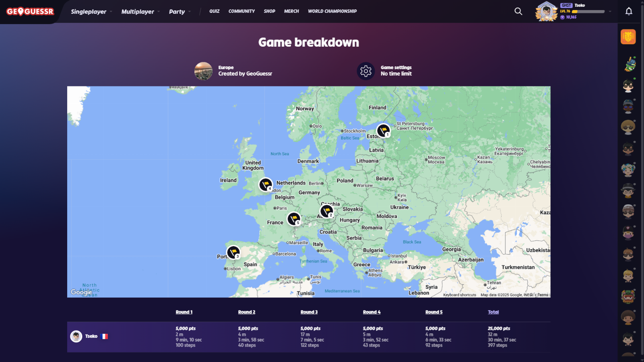
Task: Open the search magnifier icon
Action: pos(518,11)
